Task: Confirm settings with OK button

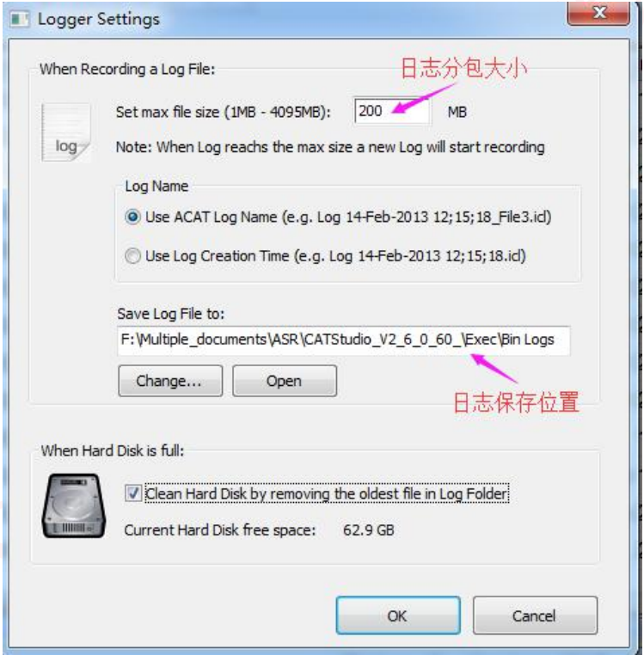Action: coord(398,615)
